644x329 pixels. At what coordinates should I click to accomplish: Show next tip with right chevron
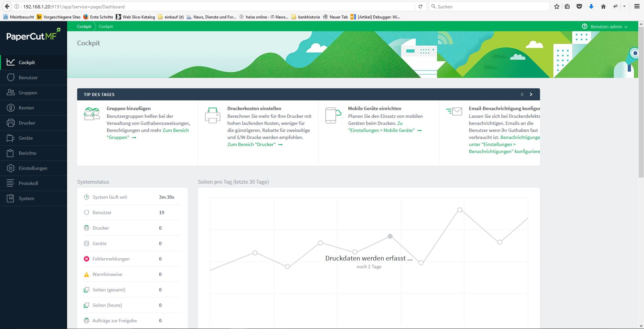[x=531, y=94]
